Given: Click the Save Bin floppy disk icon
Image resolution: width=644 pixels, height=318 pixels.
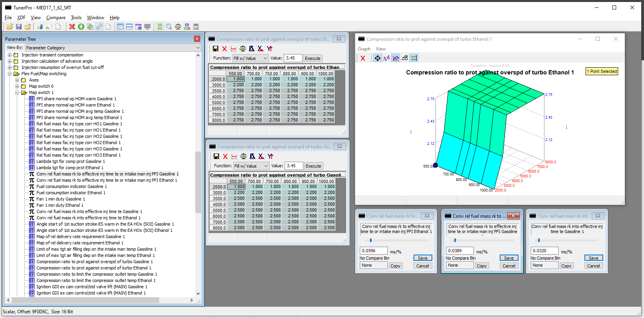Looking at the screenshot, I should point(18,27).
